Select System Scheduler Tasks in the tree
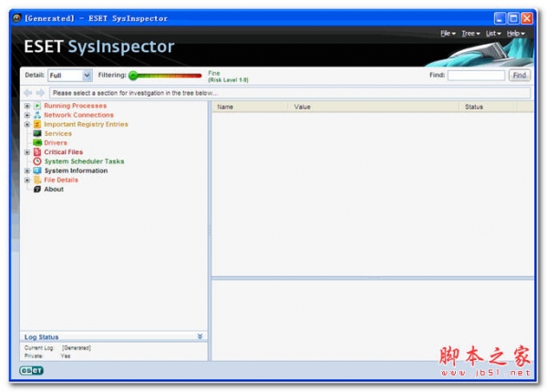Screen dimensions: 547x392 85,161
